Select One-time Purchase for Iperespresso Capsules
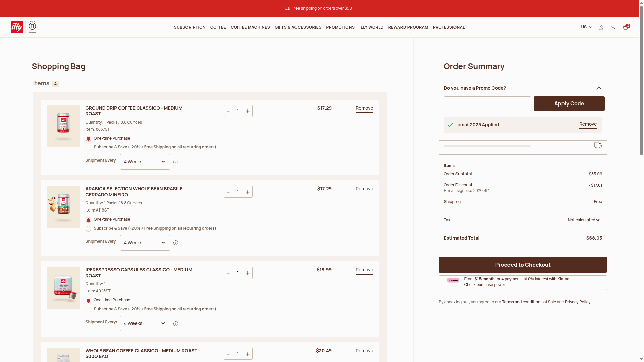Image resolution: width=644 pixels, height=362 pixels. pyautogui.click(x=88, y=301)
